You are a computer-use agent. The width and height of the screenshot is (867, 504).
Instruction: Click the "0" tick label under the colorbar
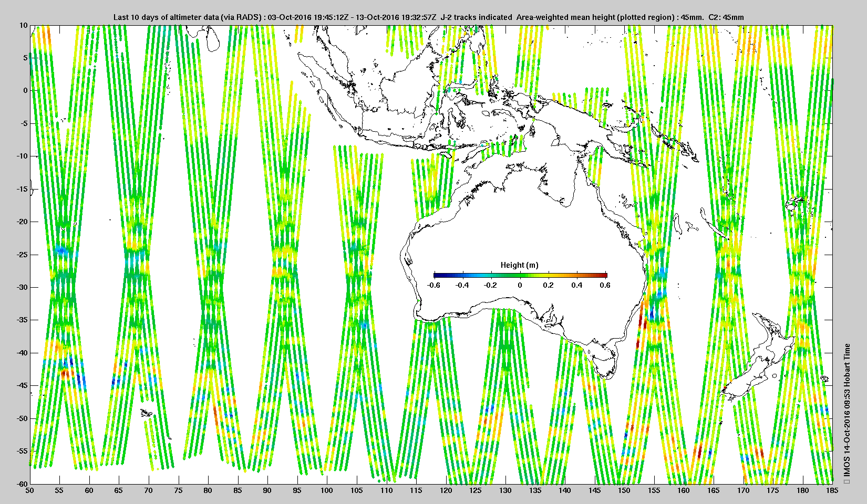pos(520,285)
